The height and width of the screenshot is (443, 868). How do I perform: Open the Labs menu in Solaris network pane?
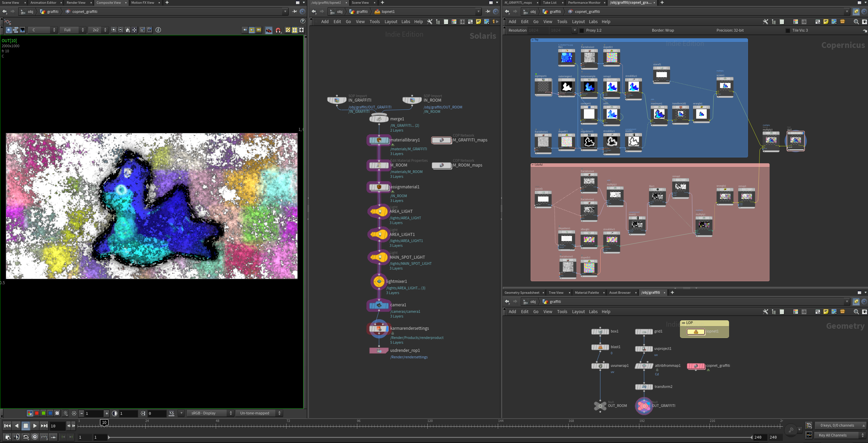pyautogui.click(x=406, y=22)
